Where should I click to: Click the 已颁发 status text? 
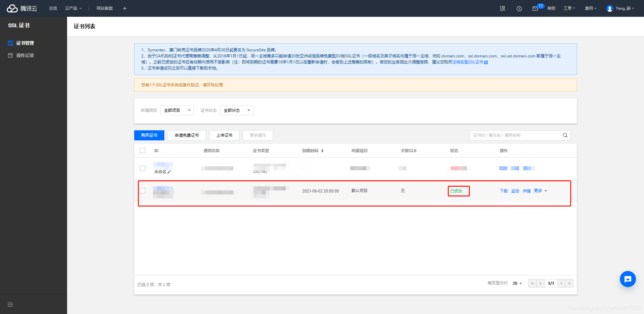[456, 191]
